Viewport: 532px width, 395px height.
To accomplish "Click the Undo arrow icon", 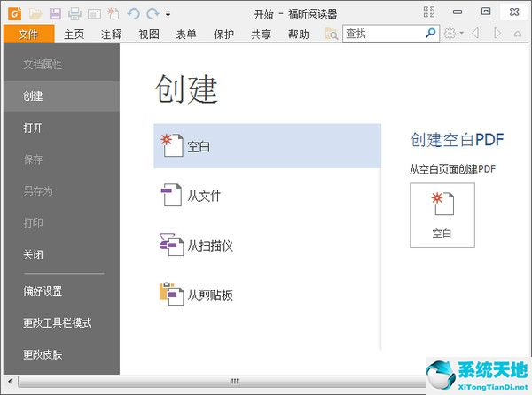I will pos(133,14).
